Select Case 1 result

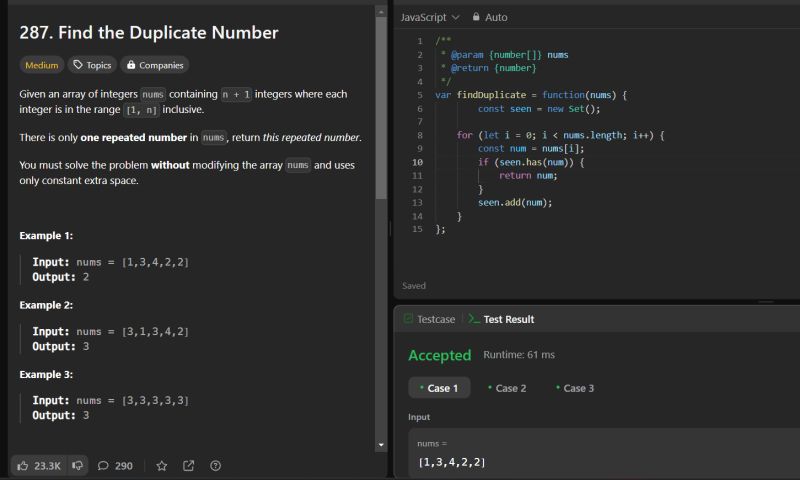pos(439,388)
